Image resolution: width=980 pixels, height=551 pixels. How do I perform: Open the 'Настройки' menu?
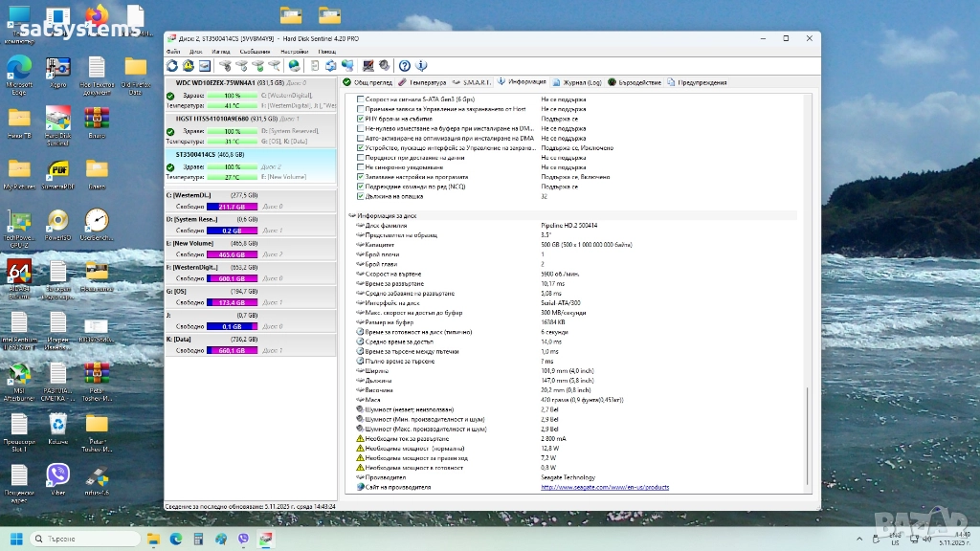point(294,51)
